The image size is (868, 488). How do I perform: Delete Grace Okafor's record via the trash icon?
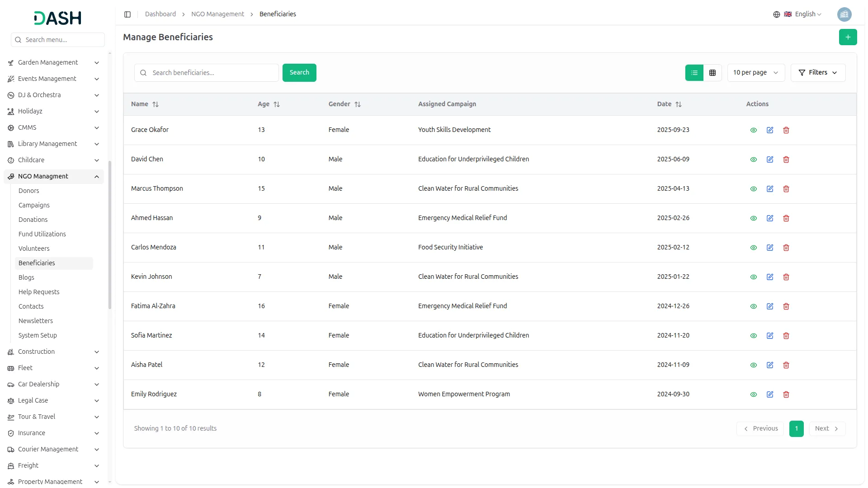pos(786,130)
